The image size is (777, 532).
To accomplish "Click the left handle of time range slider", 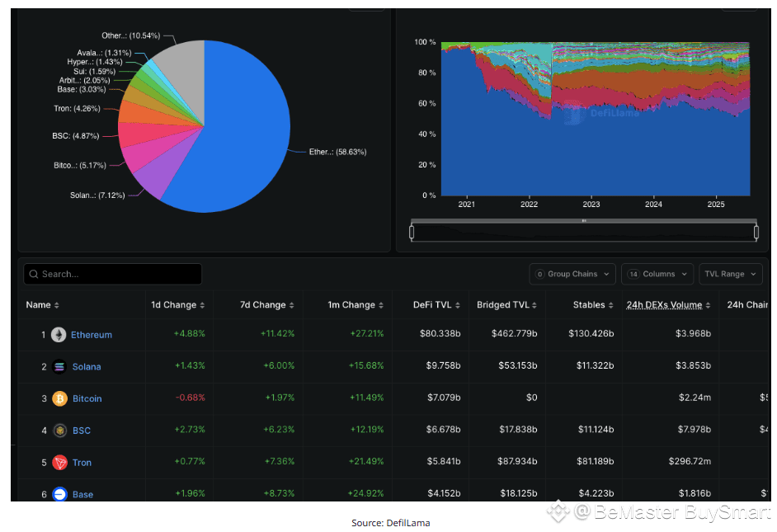I will click(x=412, y=232).
